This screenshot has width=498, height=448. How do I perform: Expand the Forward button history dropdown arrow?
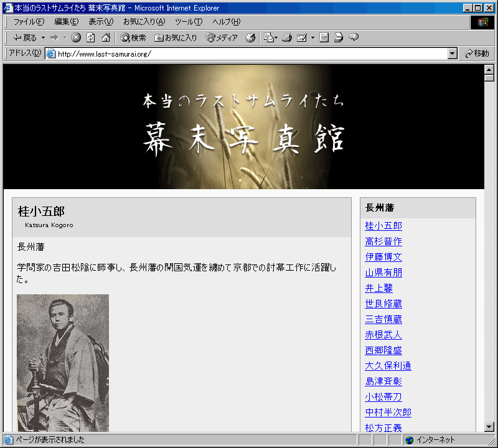point(65,38)
